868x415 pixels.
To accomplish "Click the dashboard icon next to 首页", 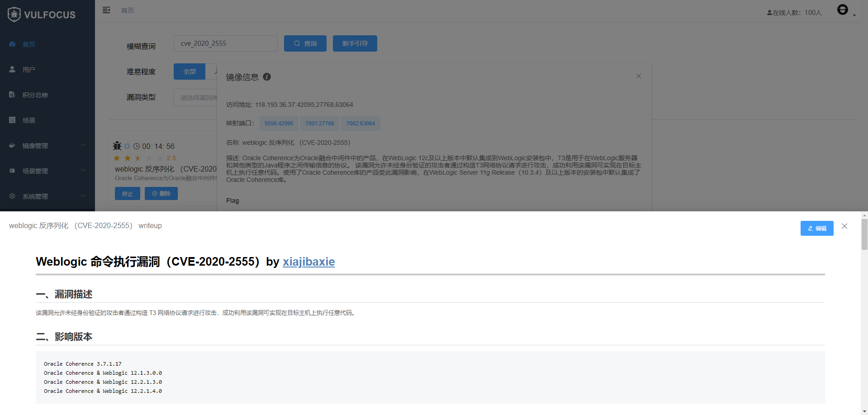I will coord(12,44).
